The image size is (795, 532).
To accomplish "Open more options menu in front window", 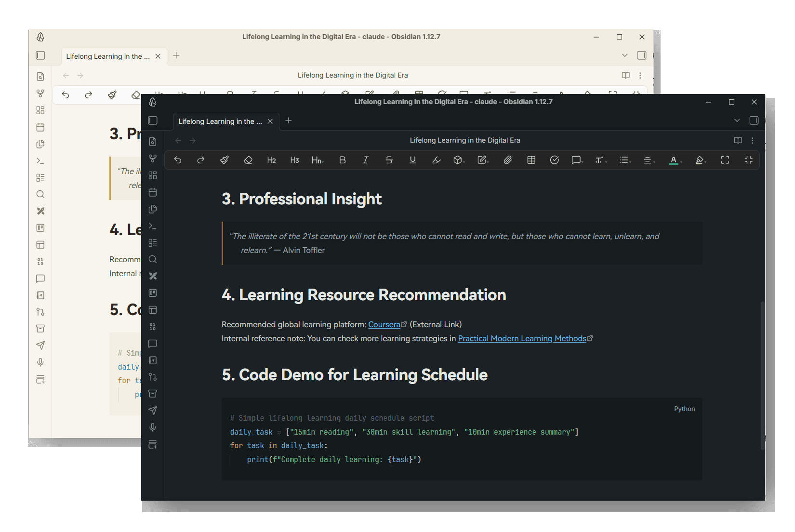I will coord(753,140).
